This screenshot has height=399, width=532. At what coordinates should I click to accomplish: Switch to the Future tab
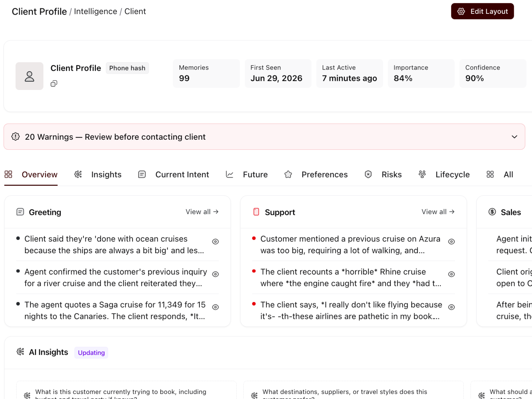pos(247,175)
